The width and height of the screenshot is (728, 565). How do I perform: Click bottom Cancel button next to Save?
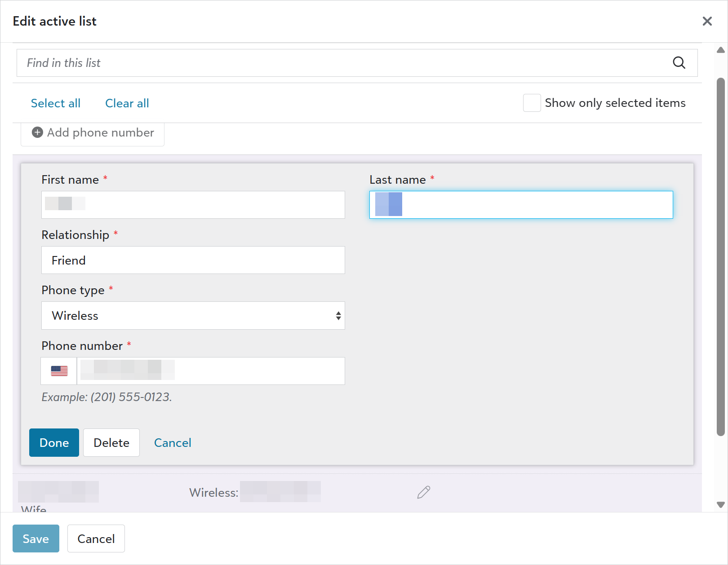click(x=96, y=539)
